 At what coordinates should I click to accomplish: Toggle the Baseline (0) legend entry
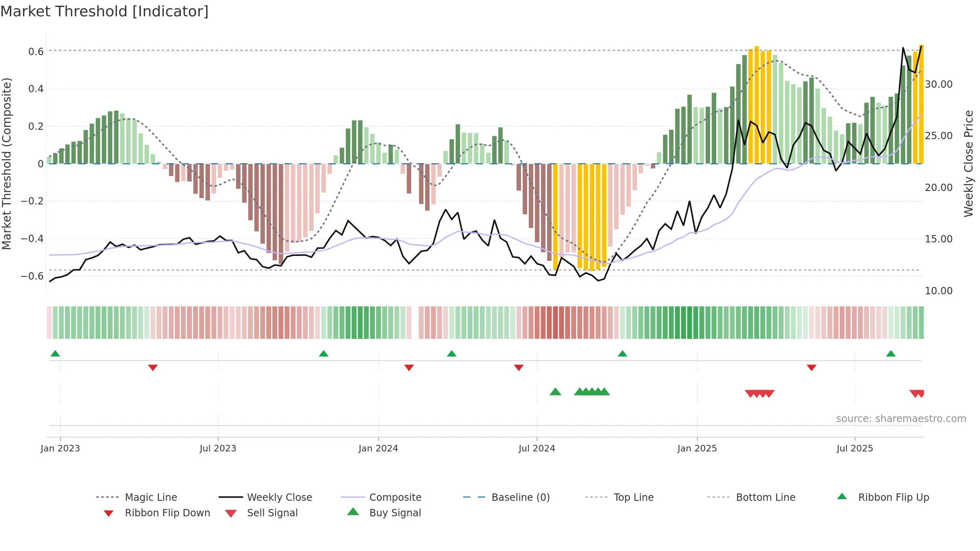click(506, 497)
